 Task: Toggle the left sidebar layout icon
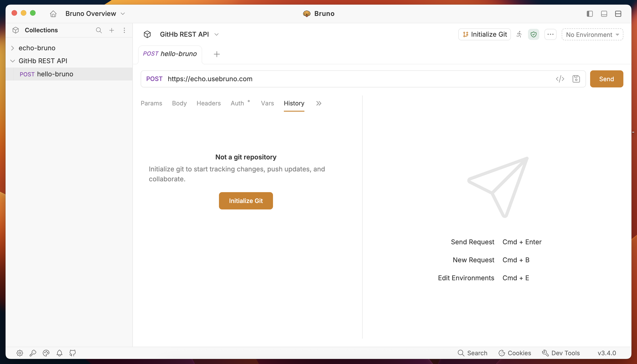click(x=590, y=14)
